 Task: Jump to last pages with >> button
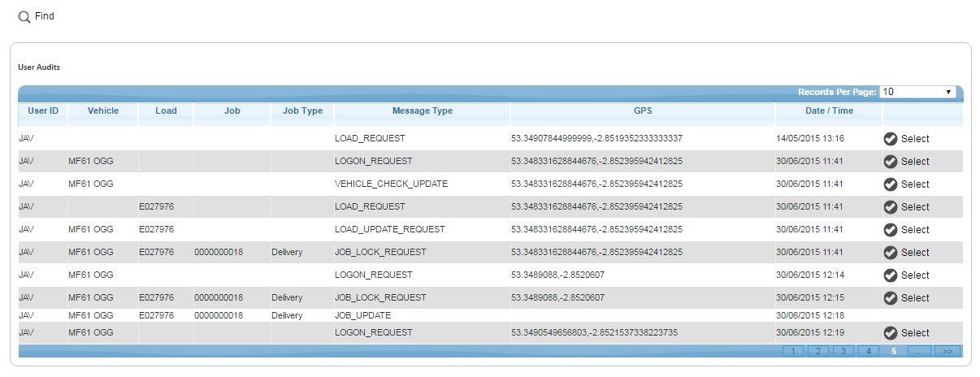pyautogui.click(x=947, y=351)
